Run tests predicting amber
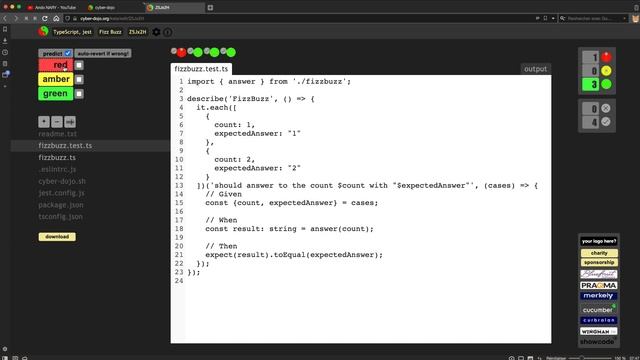The image size is (640, 360). pos(56,79)
